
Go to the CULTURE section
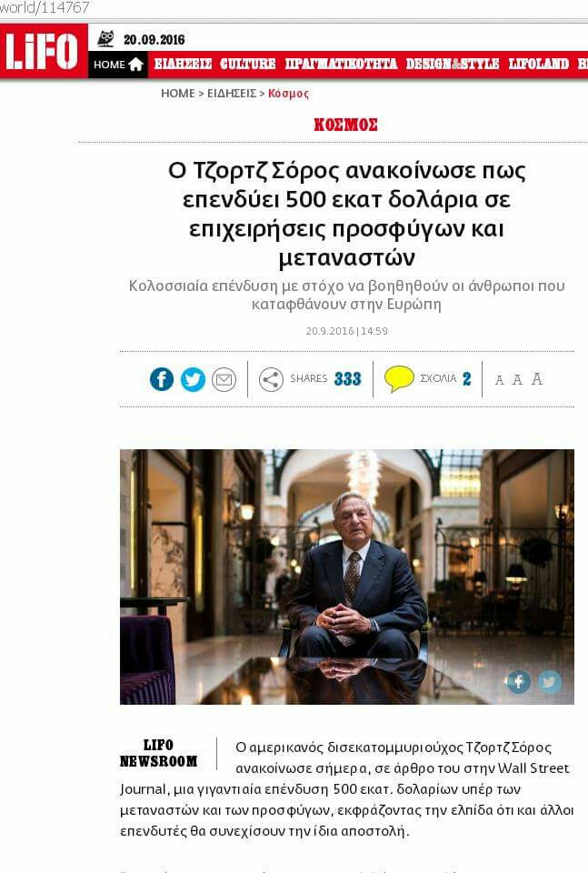click(247, 64)
